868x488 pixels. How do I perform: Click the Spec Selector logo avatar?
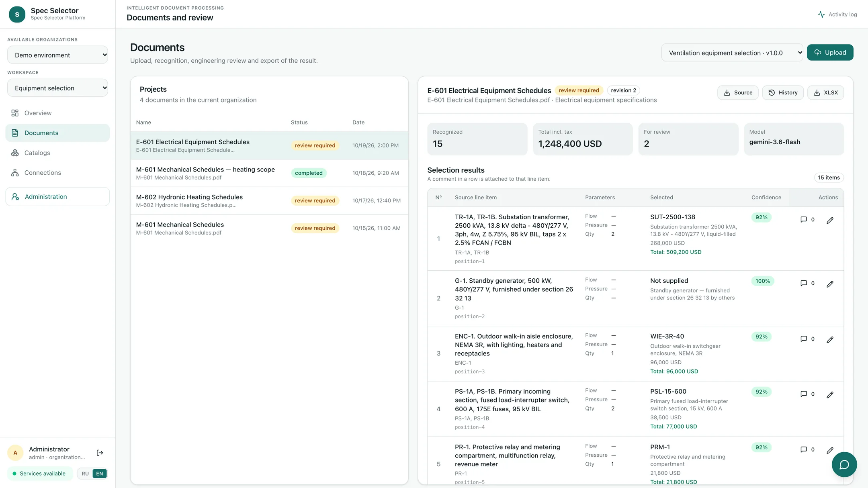(17, 14)
